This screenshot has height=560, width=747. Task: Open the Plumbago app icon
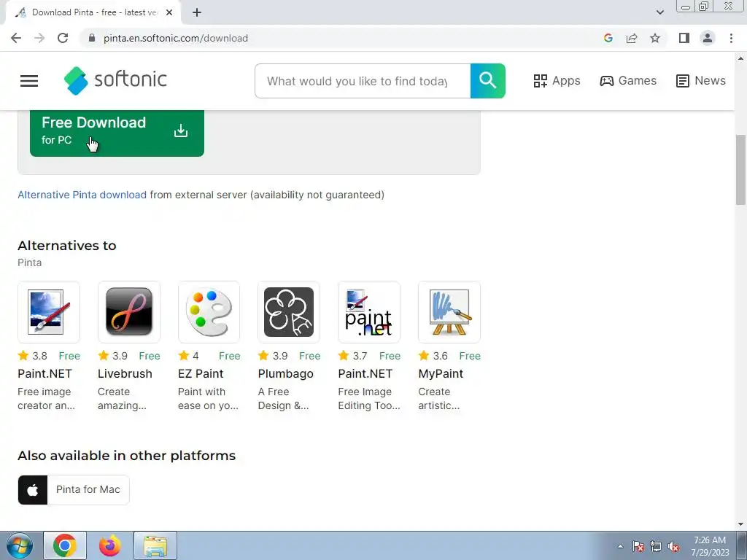click(289, 312)
